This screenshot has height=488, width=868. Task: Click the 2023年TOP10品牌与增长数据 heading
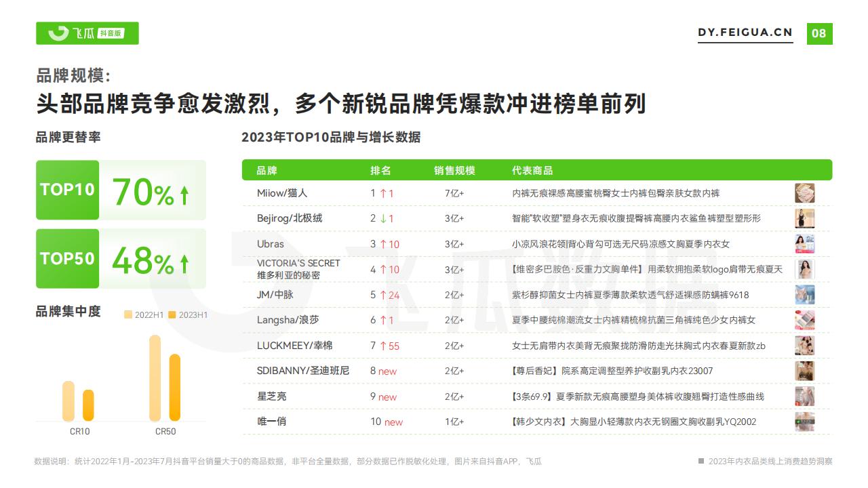point(331,137)
